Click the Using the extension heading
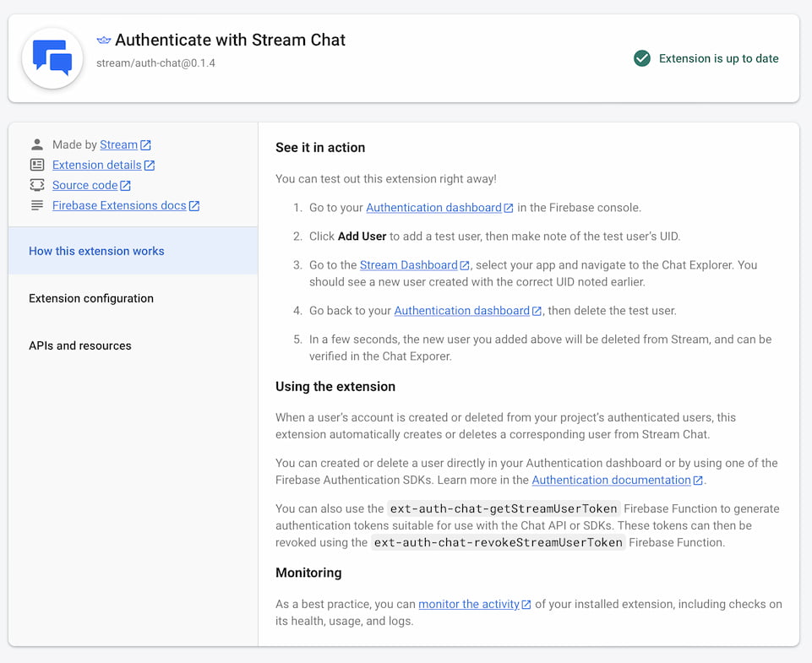Viewport: 812px width, 663px height. pos(335,387)
